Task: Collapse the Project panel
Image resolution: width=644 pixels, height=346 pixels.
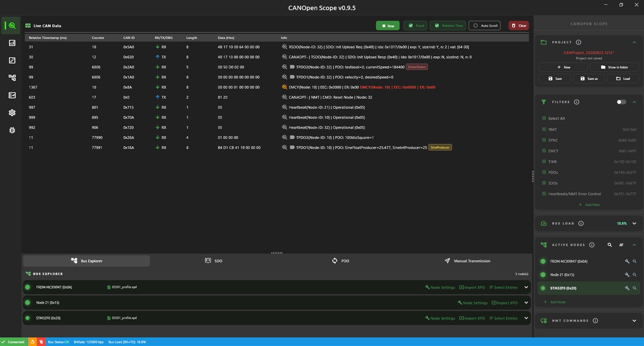Action: [x=634, y=42]
